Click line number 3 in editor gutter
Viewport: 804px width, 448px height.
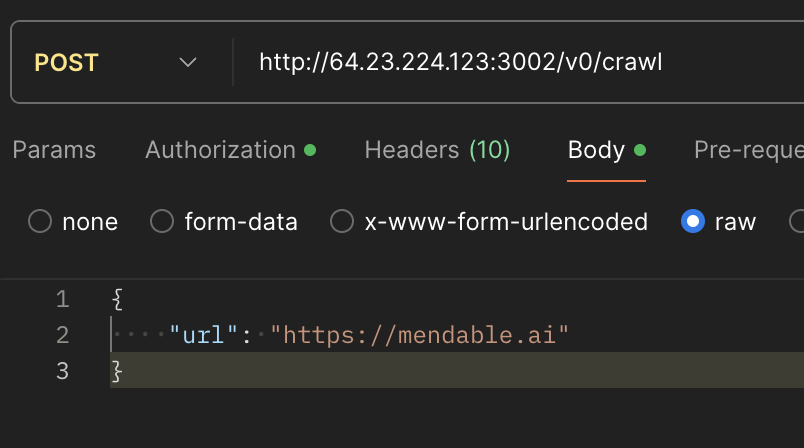62,371
